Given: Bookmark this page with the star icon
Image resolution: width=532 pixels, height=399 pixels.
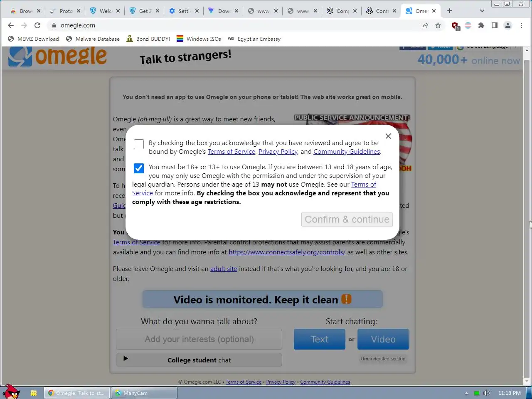Looking at the screenshot, I should [438, 25].
